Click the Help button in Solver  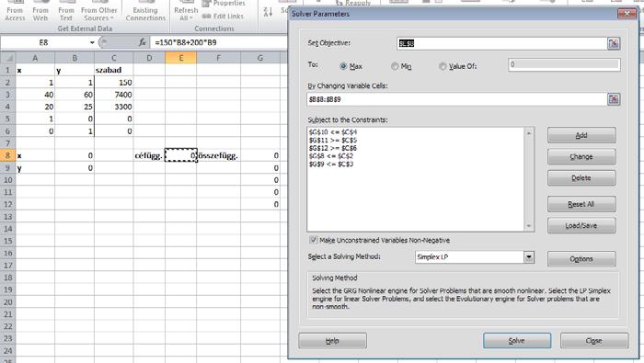click(x=333, y=341)
